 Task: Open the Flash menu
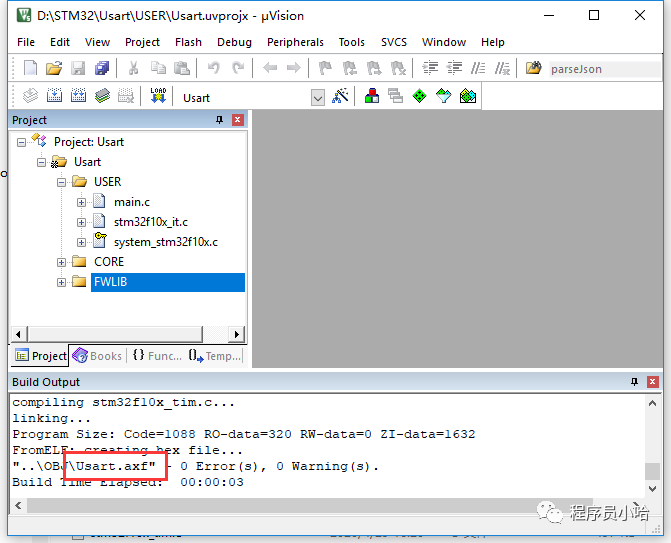tap(188, 42)
